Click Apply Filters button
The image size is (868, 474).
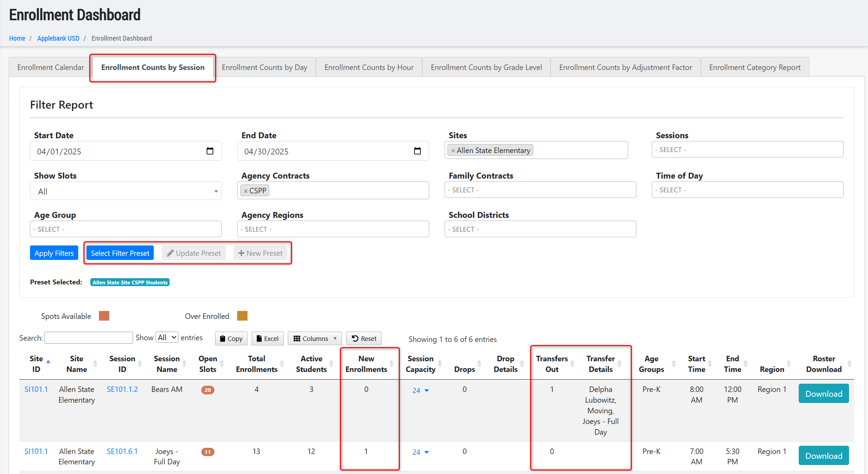coord(54,253)
